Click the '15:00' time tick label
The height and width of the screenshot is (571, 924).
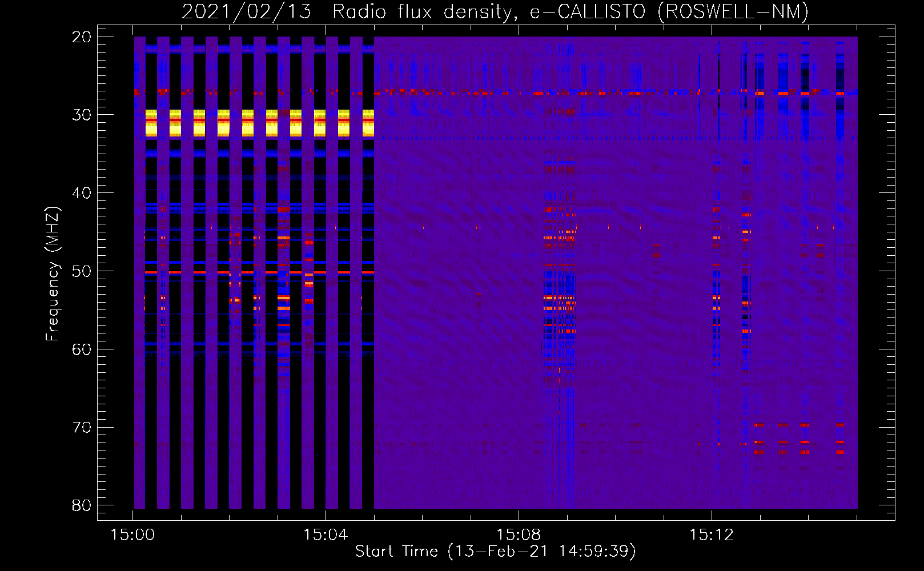[132, 535]
